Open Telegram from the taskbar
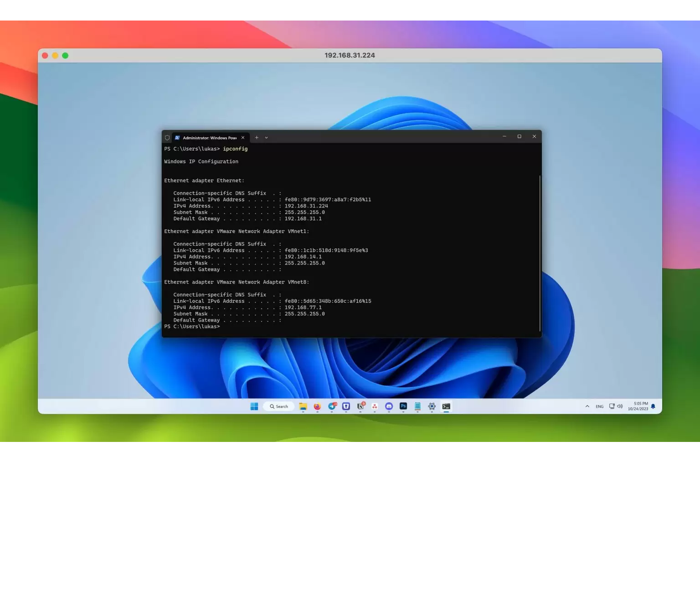The image size is (700, 597). 332,406
